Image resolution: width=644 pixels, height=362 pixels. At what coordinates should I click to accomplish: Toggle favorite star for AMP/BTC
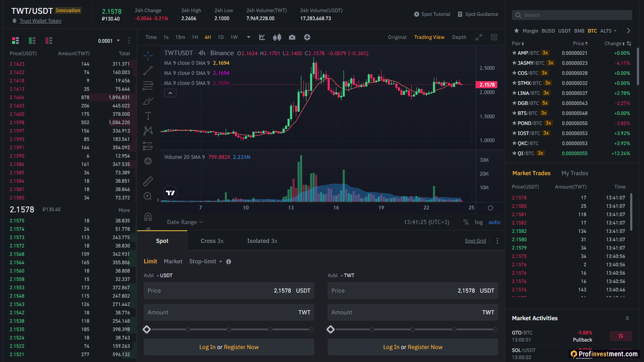pyautogui.click(x=514, y=53)
